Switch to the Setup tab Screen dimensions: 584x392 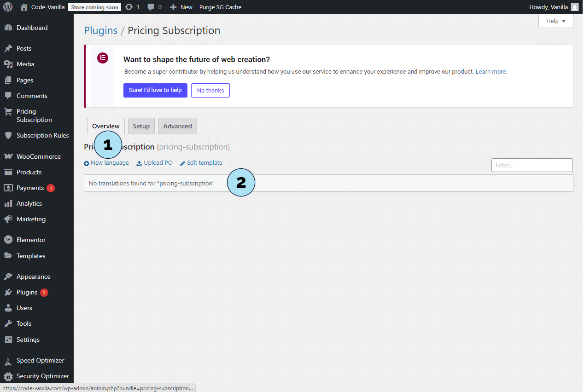click(x=141, y=126)
